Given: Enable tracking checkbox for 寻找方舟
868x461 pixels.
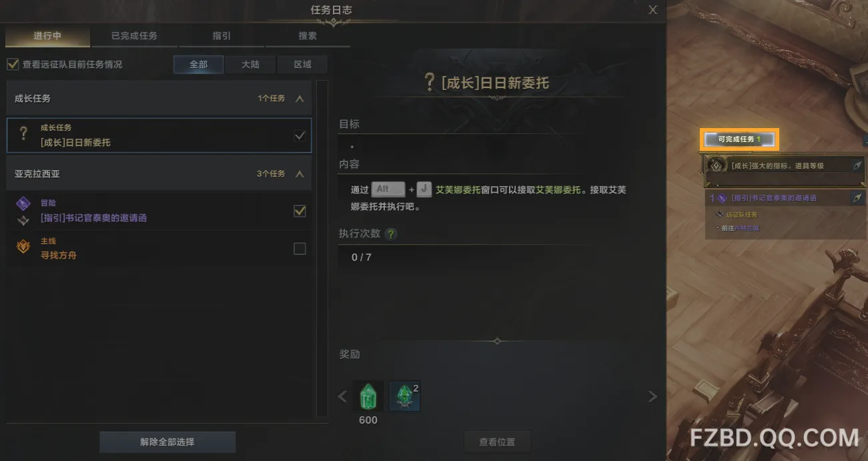Looking at the screenshot, I should click(300, 249).
